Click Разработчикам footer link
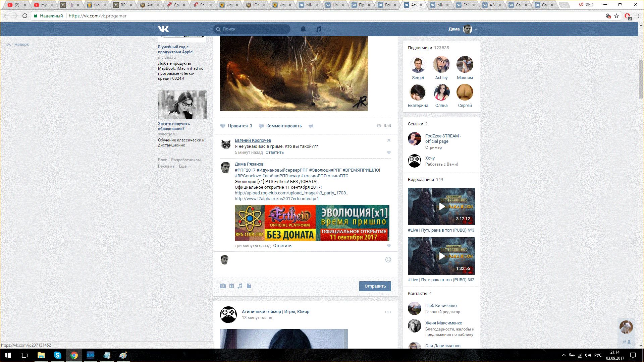644x362 pixels. click(186, 160)
